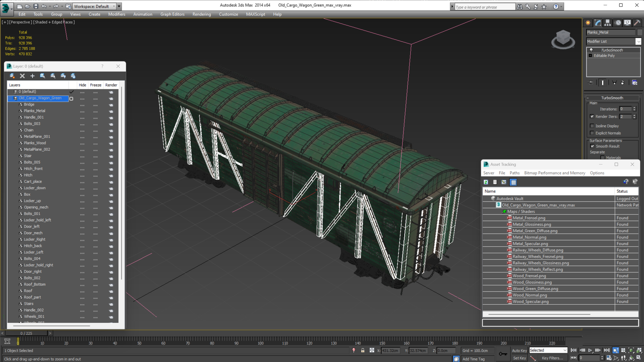Viewport: 644px width, 362px height.
Task: Click the Save File floppy icon
Action: 36,6
